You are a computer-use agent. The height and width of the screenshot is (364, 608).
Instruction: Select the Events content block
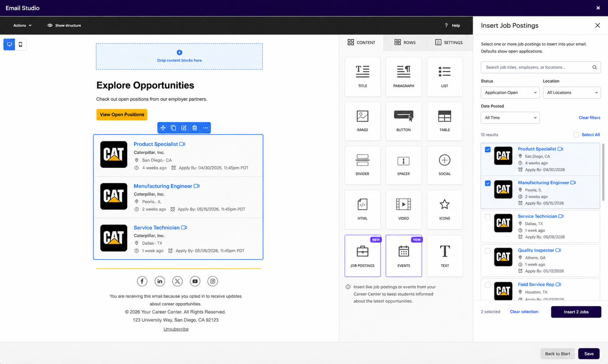point(403,256)
